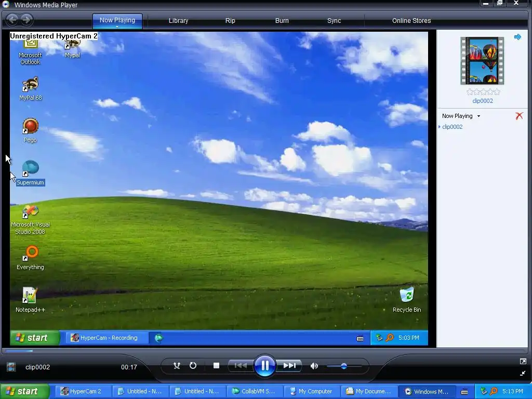532x399 pixels.
Task: Click the Windows Media Player title bar icon
Action: pyautogui.click(x=6, y=4)
